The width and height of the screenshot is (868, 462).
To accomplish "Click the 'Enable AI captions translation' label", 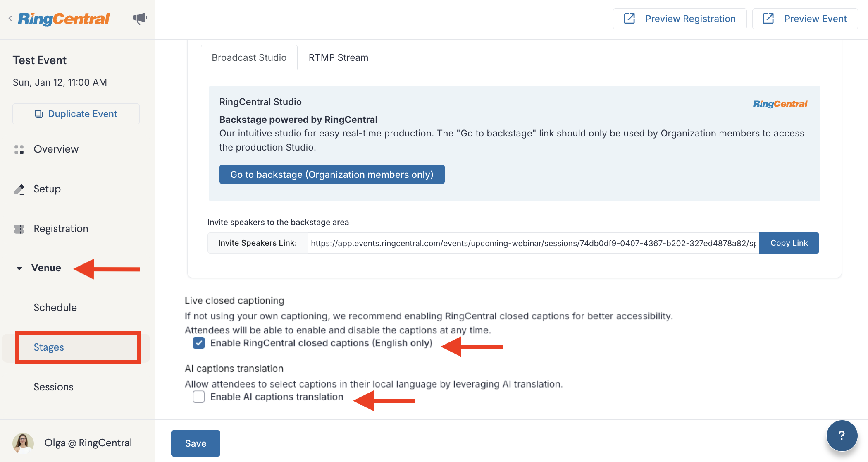I will pos(277,397).
